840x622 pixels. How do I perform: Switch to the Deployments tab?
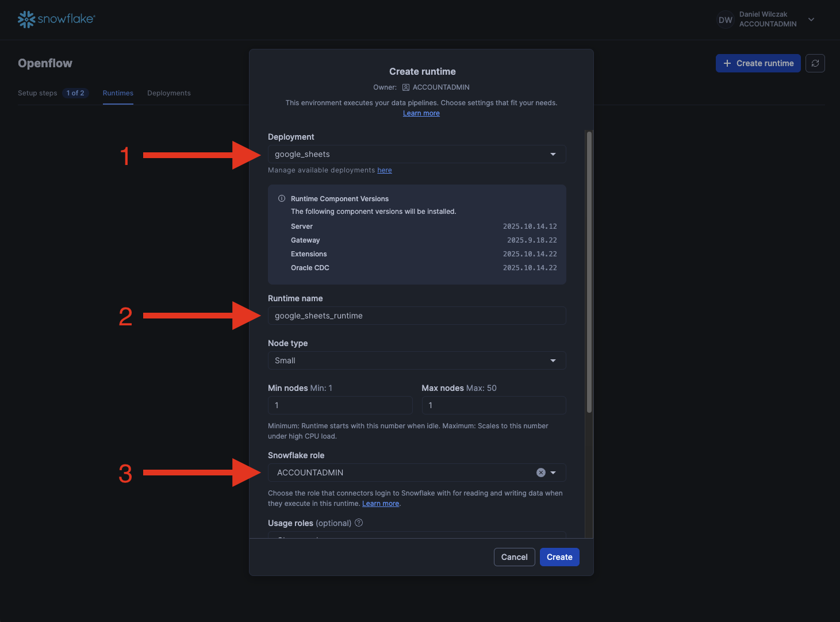pos(168,93)
